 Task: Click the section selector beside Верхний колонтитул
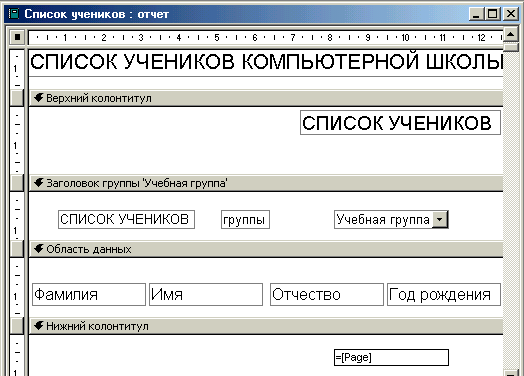point(17,98)
